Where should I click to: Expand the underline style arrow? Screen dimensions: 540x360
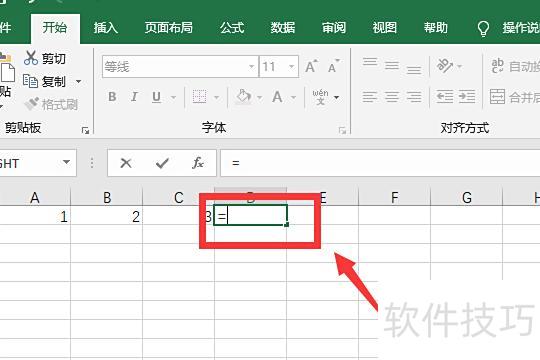pyautogui.click(x=174, y=97)
